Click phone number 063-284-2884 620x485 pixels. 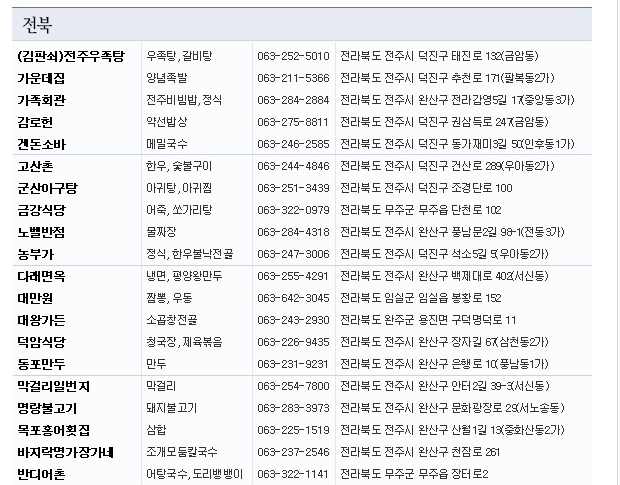click(x=293, y=100)
